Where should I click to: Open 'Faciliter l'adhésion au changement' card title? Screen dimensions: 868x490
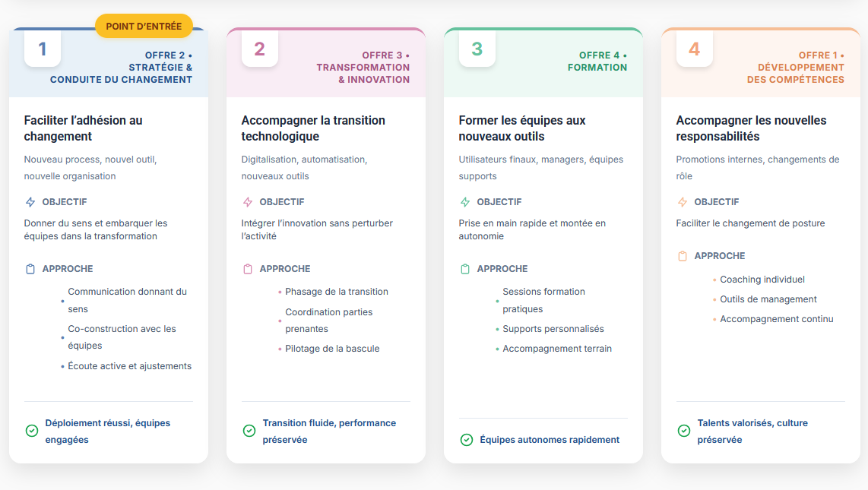tap(83, 128)
